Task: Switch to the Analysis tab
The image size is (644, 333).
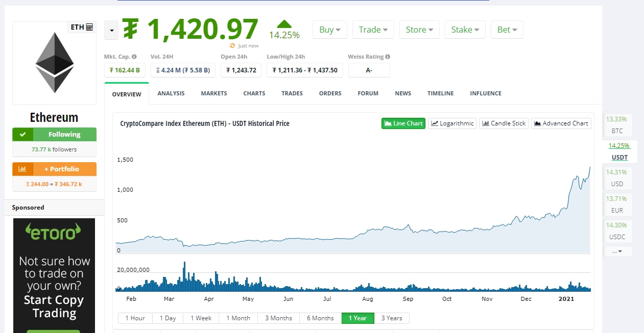Action: [171, 93]
